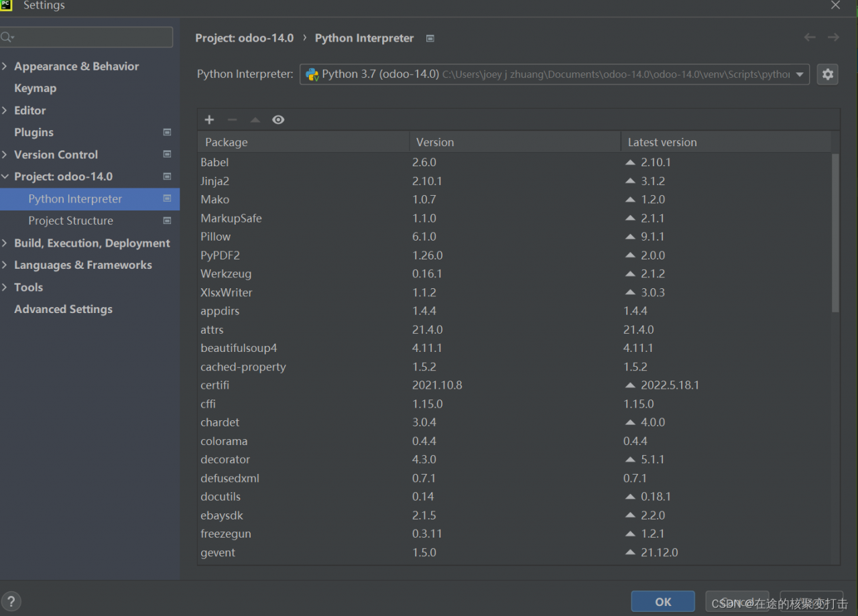The height and width of the screenshot is (616, 858).
Task: Open Project Structure settings
Action: [x=70, y=221]
